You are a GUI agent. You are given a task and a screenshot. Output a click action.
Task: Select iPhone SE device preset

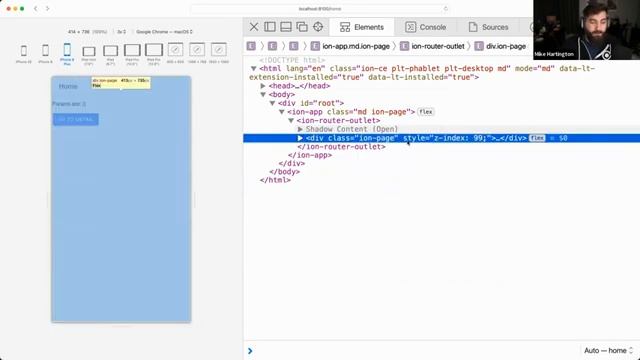coord(24,53)
